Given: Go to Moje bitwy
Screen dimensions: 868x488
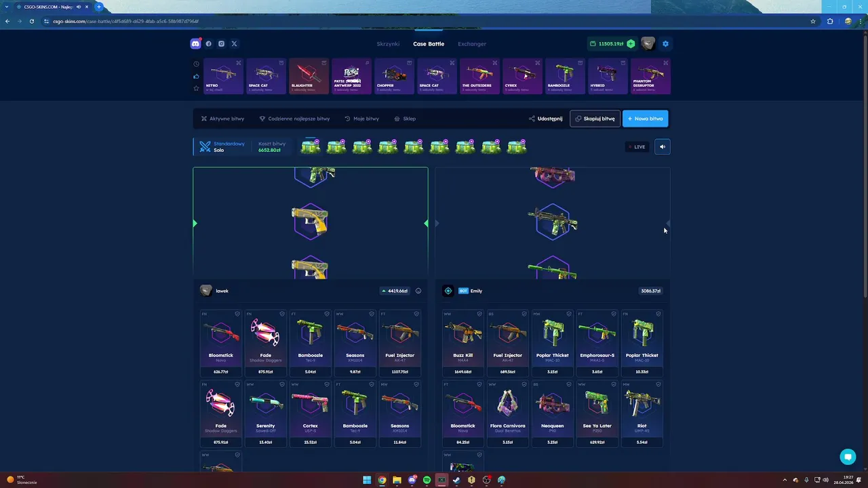Looking at the screenshot, I should point(361,119).
